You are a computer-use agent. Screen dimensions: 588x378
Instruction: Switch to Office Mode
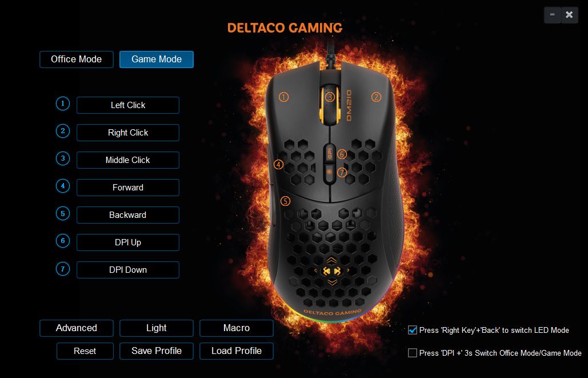tap(77, 59)
